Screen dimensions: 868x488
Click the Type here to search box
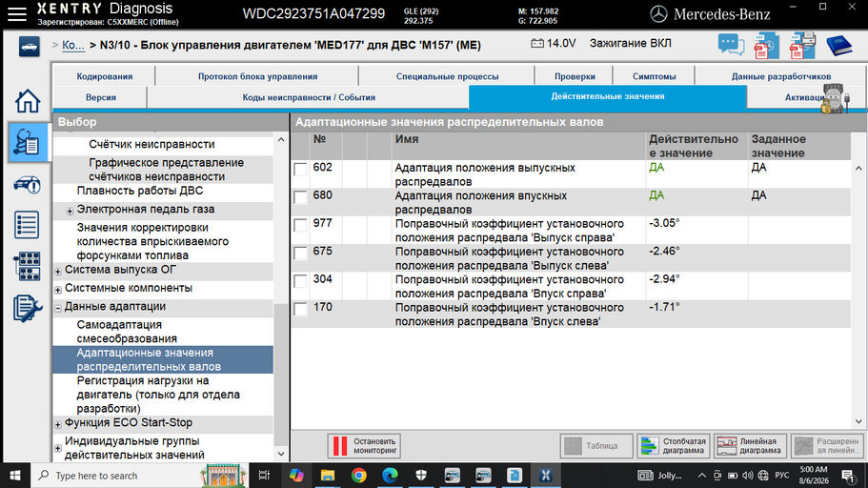click(141, 476)
